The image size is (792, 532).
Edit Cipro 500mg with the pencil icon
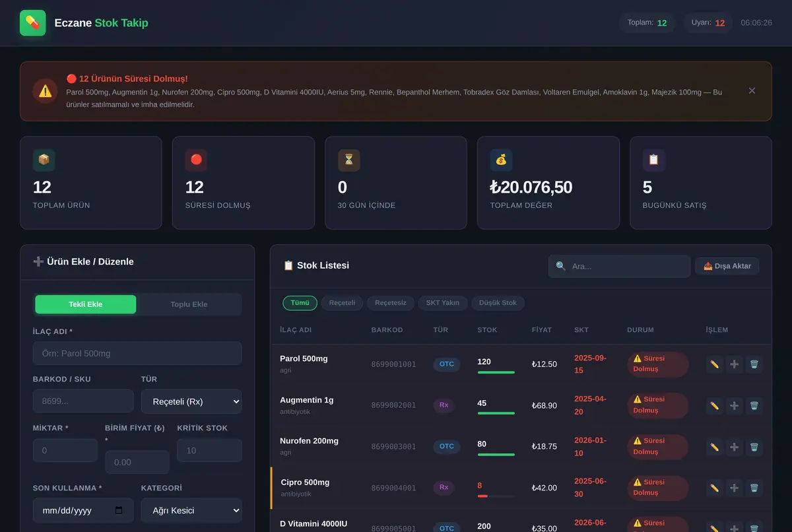coord(714,488)
